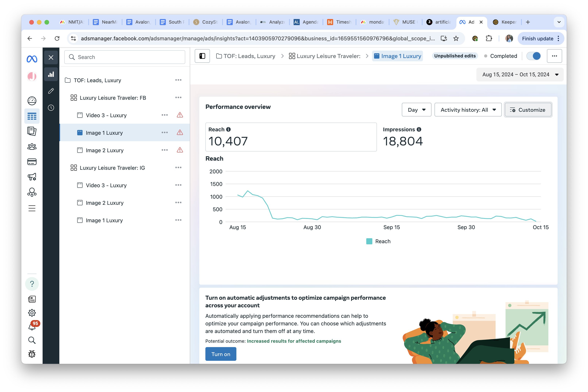Open the news updates icon
Viewport: 588px width, 392px height.
tap(32, 299)
